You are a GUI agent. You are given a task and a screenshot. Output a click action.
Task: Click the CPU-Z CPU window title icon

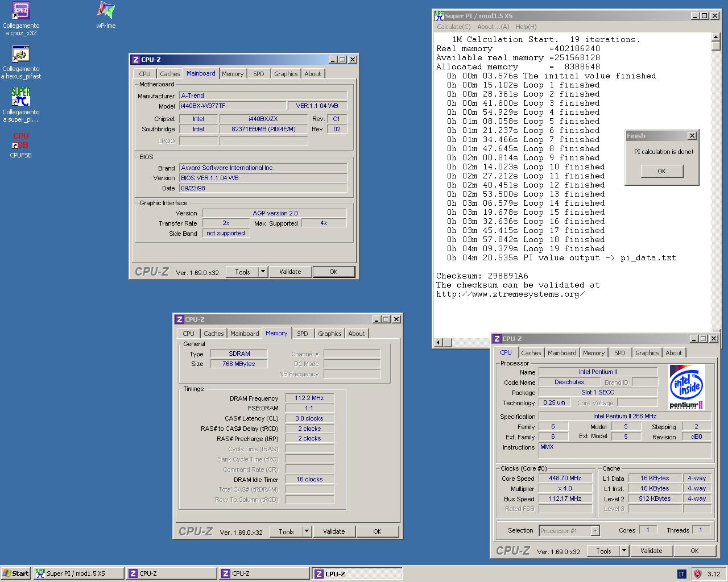497,339
